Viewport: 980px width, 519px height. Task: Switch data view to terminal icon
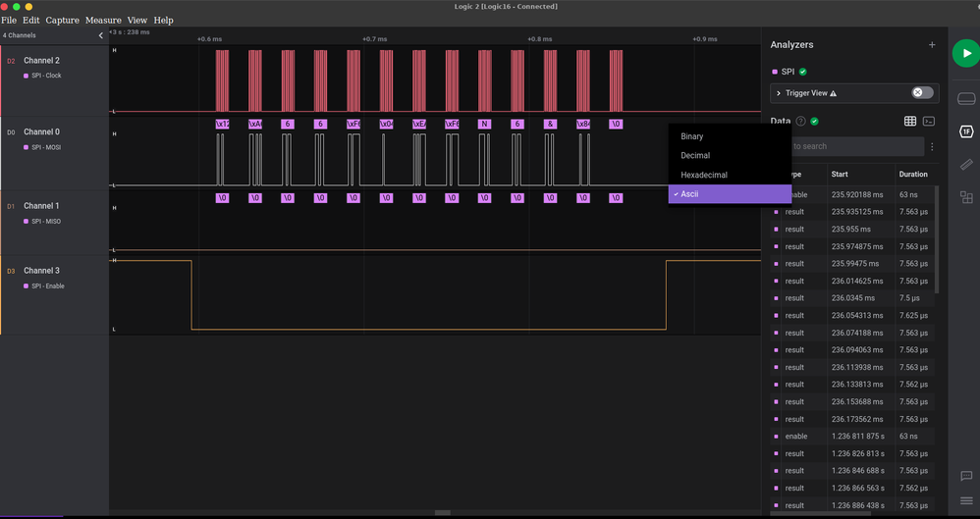(x=929, y=121)
